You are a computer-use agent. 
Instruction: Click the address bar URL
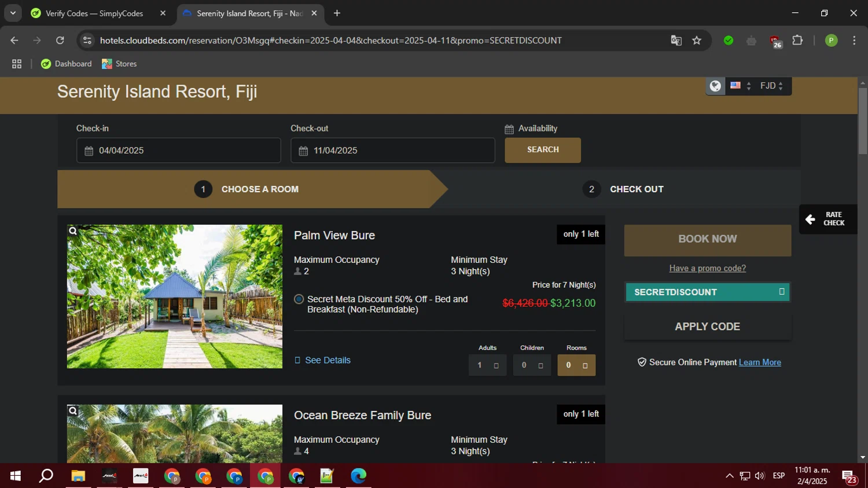pos(330,41)
